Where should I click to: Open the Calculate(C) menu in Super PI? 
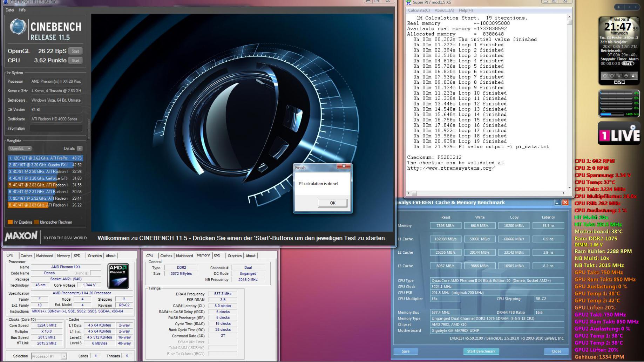[x=419, y=11]
